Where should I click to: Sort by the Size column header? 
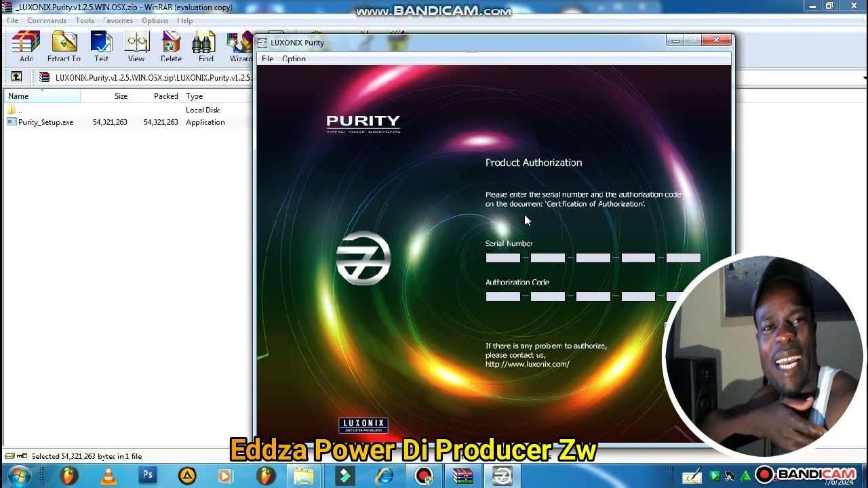pos(106,96)
